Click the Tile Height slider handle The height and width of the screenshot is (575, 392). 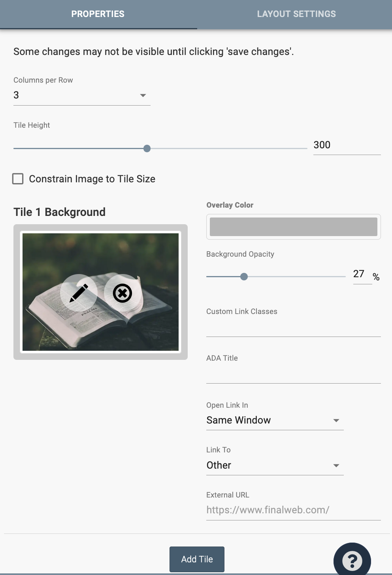click(147, 149)
